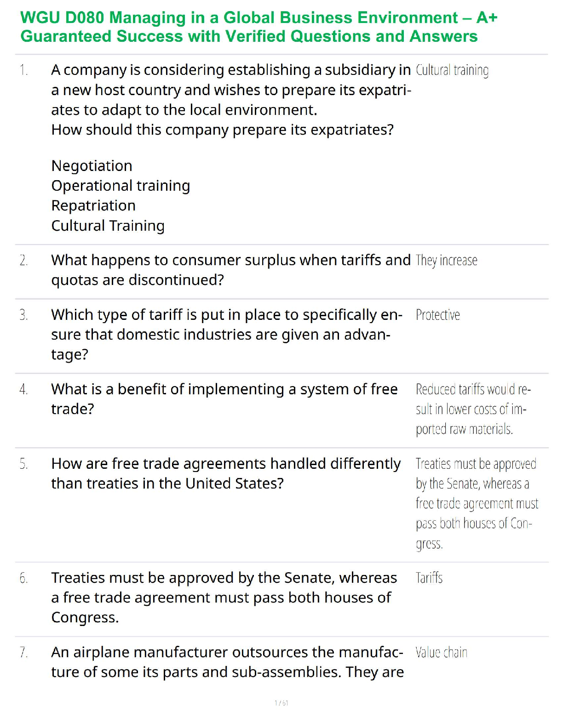Image resolution: width=563 pixels, height=728 pixels.
Task: Click the 'Value chain' answer
Action: (441, 653)
